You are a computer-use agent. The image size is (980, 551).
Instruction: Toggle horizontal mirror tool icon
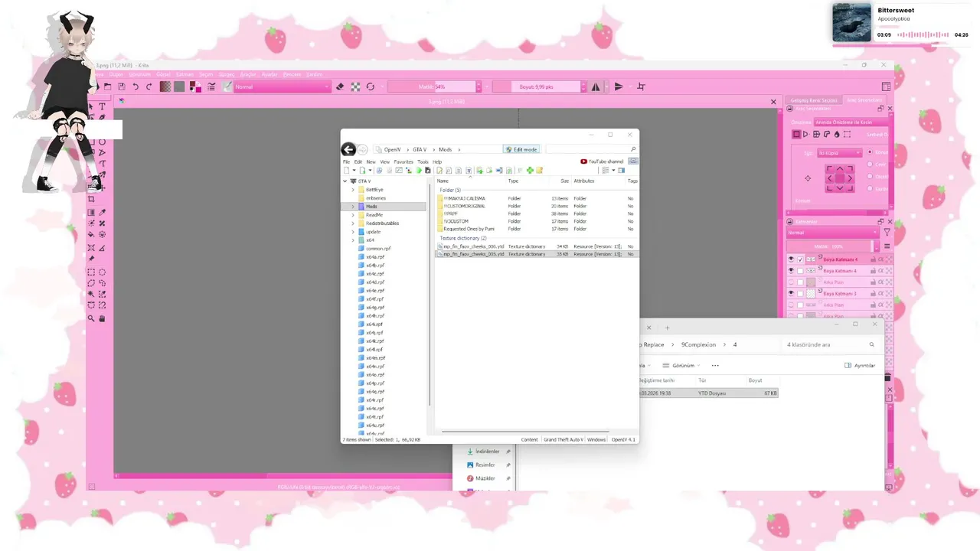596,86
